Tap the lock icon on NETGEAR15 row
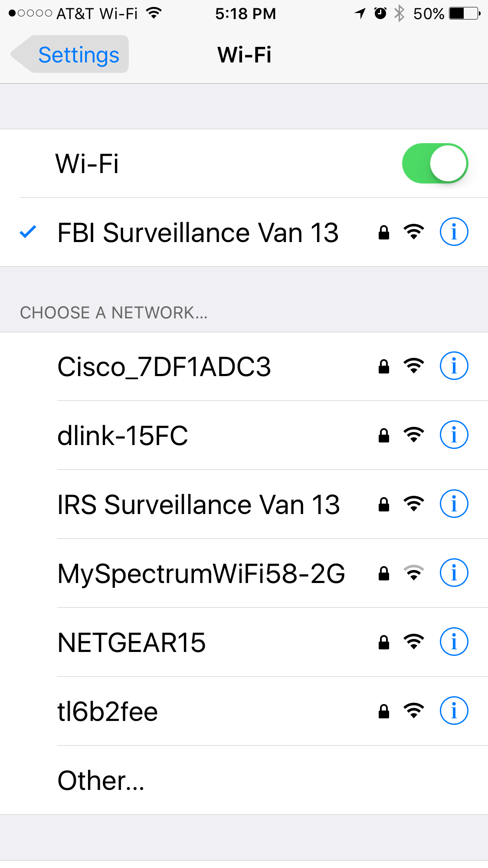Image resolution: width=488 pixels, height=868 pixels. pos(384,642)
